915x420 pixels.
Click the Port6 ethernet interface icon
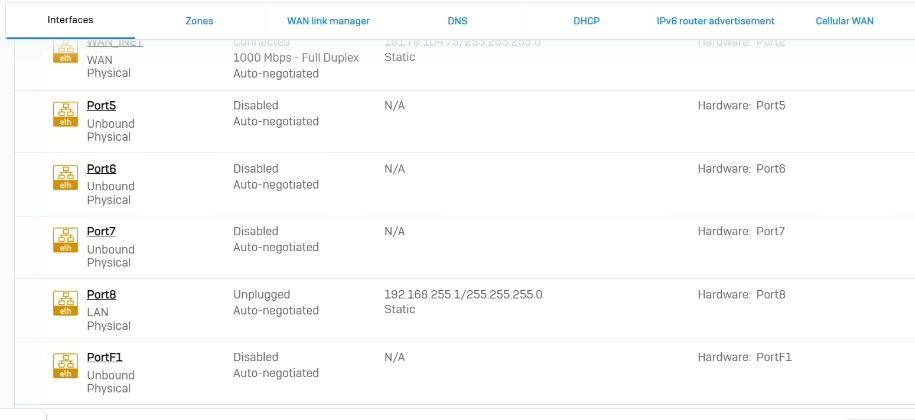click(66, 178)
